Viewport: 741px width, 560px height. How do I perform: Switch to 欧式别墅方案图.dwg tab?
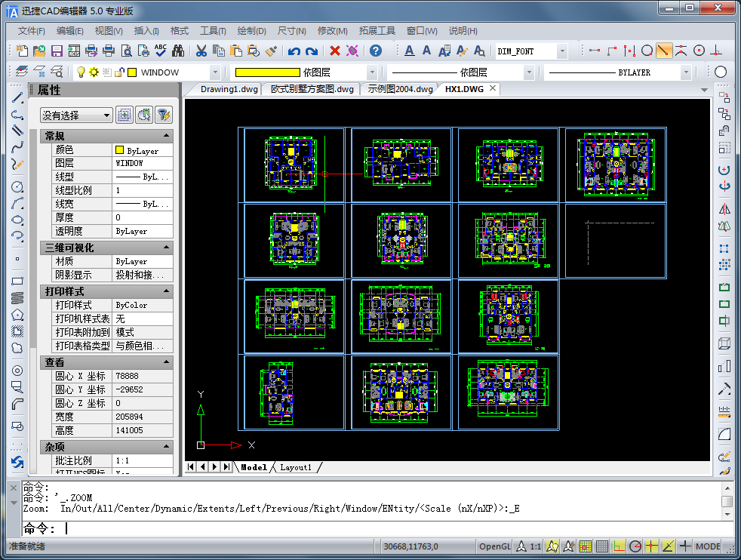(312, 89)
